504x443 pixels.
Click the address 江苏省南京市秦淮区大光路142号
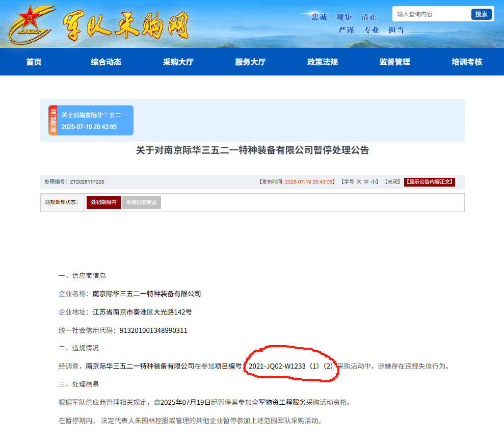(142, 312)
